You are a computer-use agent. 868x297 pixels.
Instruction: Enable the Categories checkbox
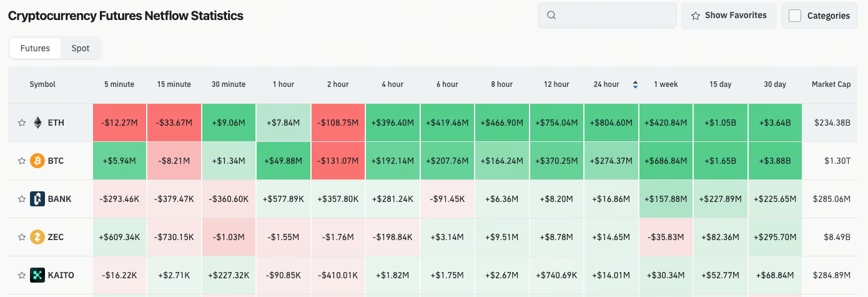coord(795,16)
